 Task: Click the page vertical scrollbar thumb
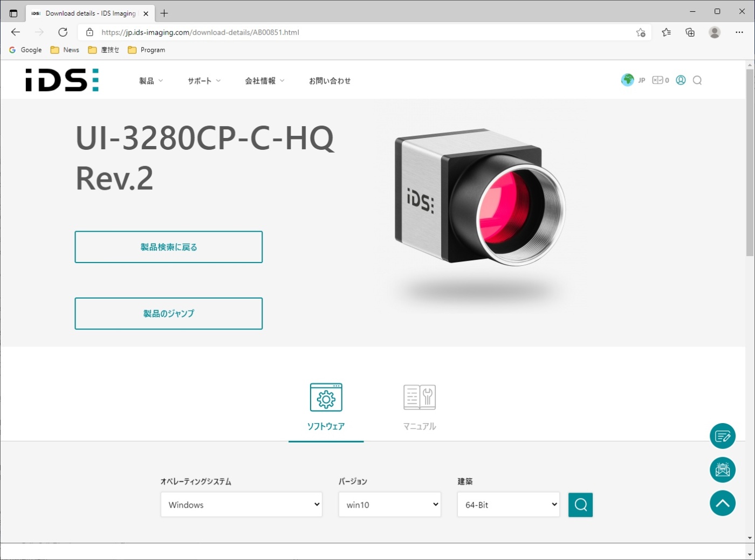coord(750,162)
